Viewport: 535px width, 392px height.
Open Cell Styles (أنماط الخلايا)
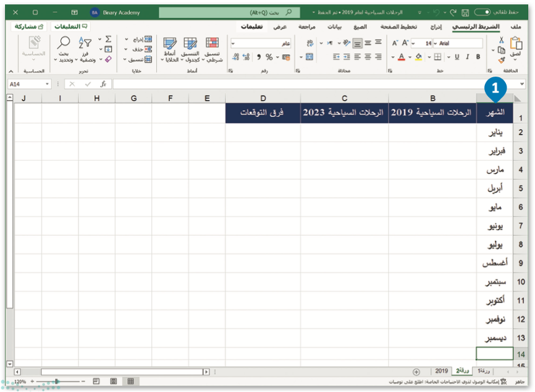(170, 50)
